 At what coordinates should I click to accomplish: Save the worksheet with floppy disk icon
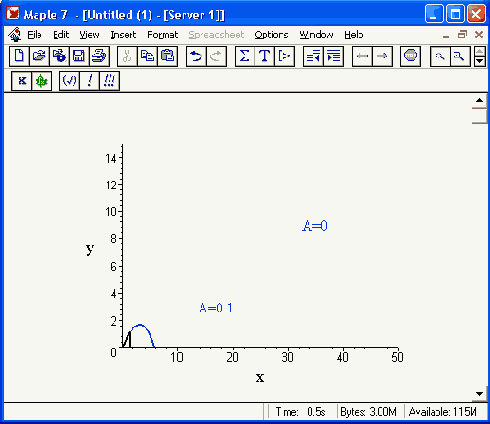coord(79,56)
